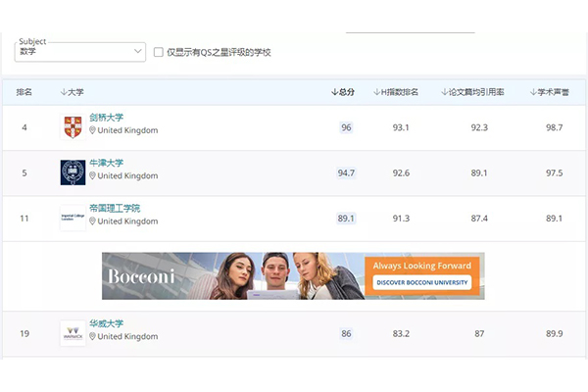Click rank number 19 in the table

[24, 333]
